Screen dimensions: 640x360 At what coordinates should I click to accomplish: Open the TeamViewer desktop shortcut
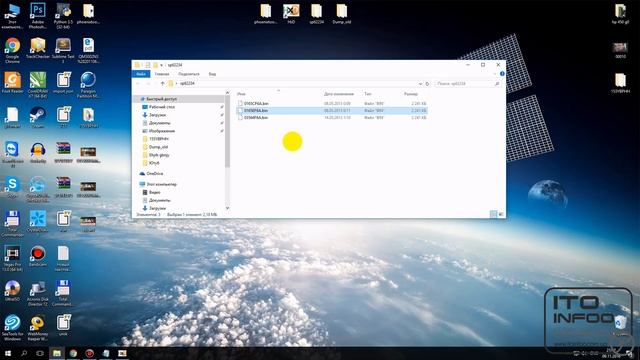click(12, 154)
